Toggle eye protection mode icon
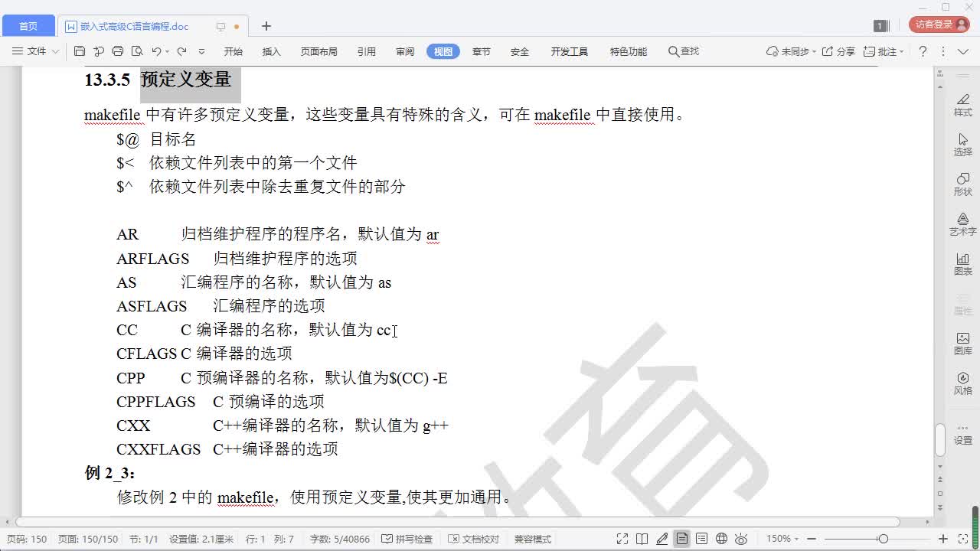980x551 pixels. 741,539
